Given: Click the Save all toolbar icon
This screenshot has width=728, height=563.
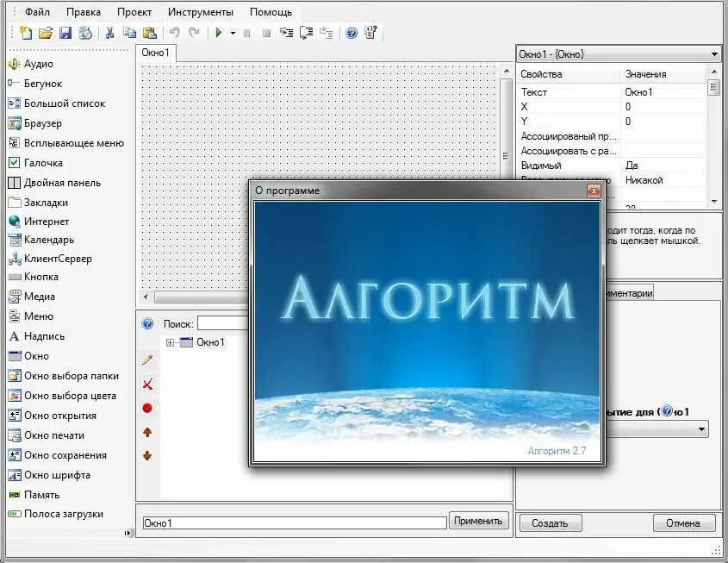Looking at the screenshot, I should click(85, 33).
